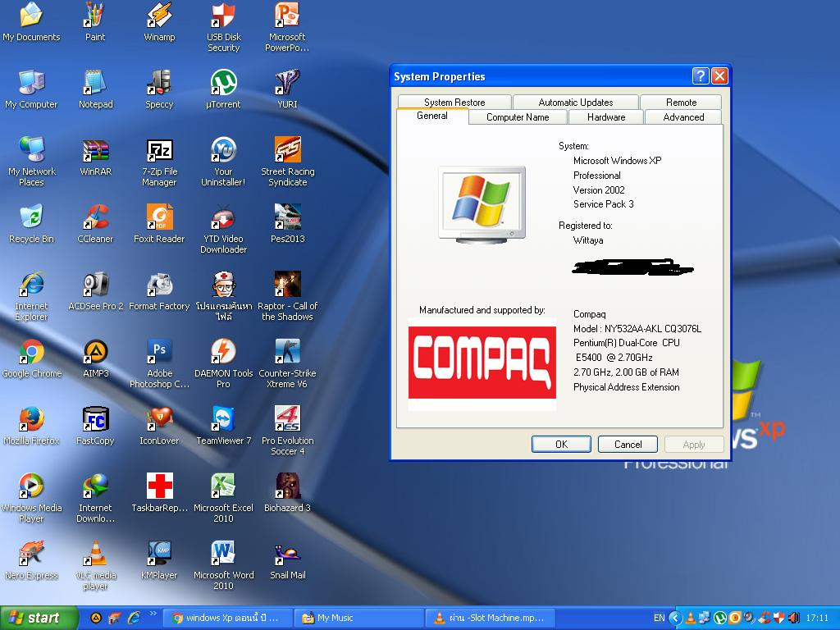This screenshot has width=840, height=630.
Task: Click the Microsoft Word 2010 icon
Action: click(x=223, y=555)
